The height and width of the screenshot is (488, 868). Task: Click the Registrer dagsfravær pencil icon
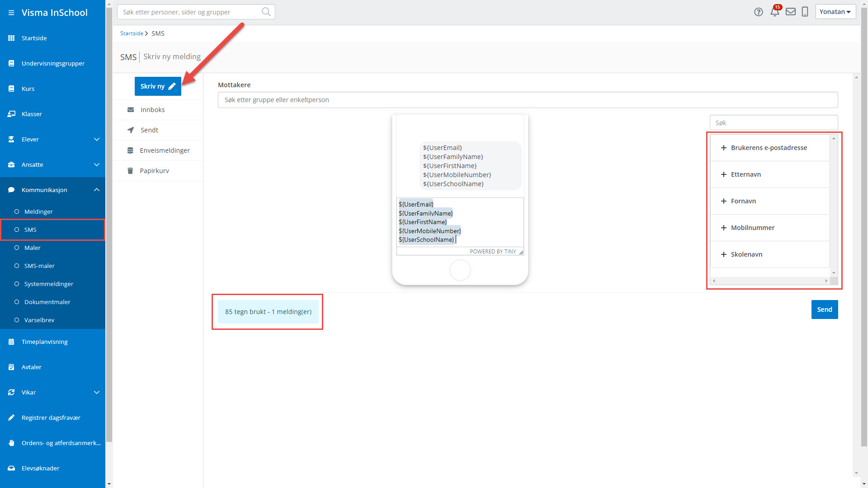[11, 418]
